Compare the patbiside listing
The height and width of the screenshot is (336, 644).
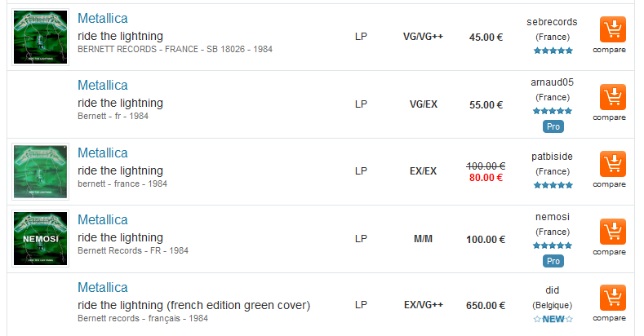609,184
